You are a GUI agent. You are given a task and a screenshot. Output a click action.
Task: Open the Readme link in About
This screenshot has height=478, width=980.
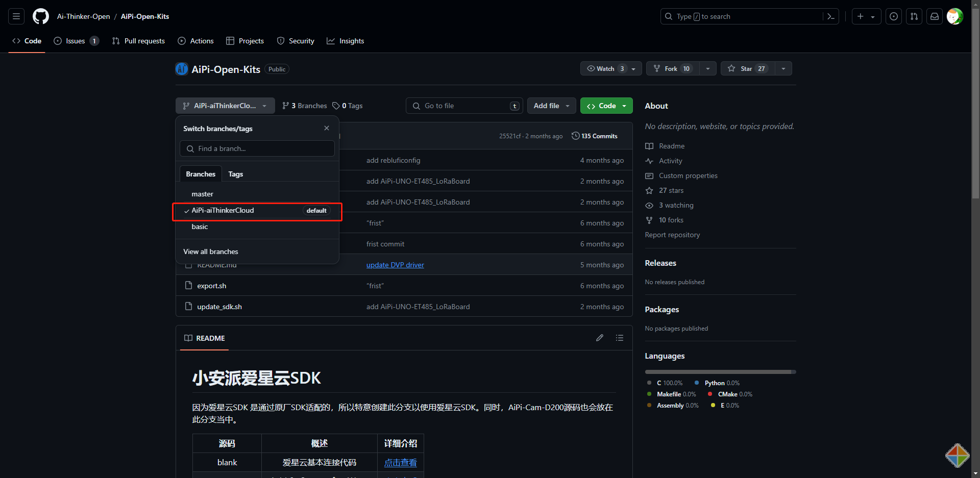(665, 146)
